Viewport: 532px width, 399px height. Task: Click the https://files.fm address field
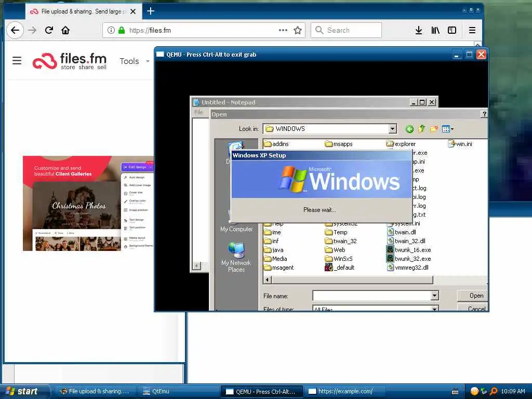click(x=204, y=30)
